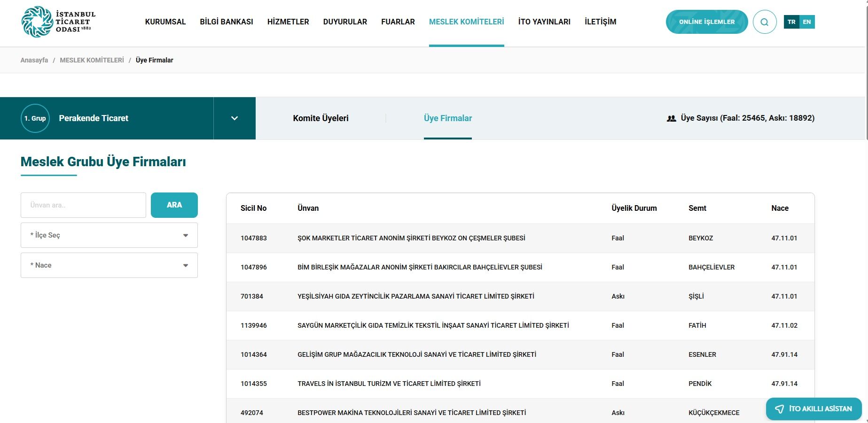
Task: Click the ARA search button
Action: click(x=174, y=205)
